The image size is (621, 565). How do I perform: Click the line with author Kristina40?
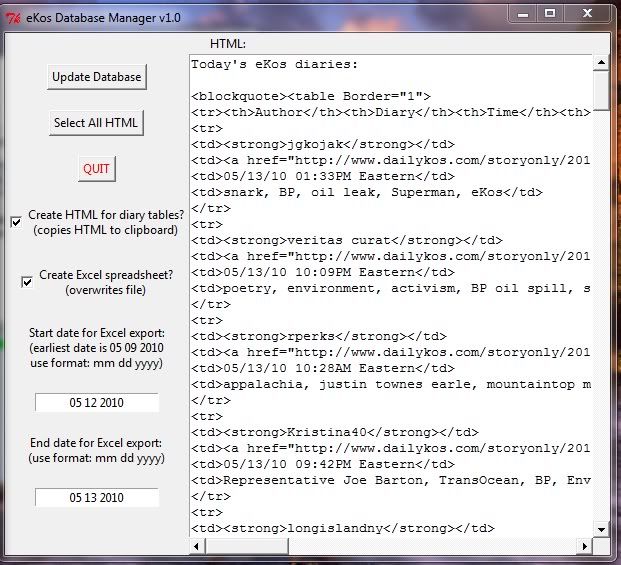pyautogui.click(x=335, y=432)
